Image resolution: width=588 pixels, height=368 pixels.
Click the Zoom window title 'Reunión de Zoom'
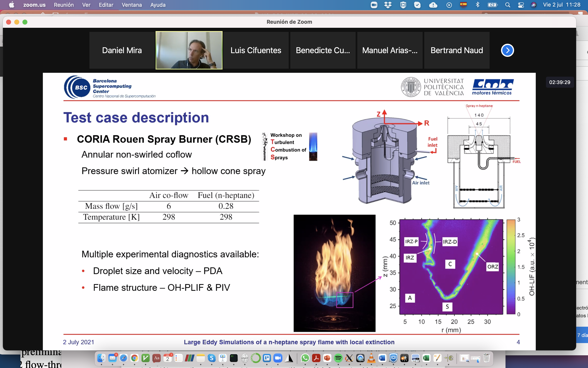(289, 22)
